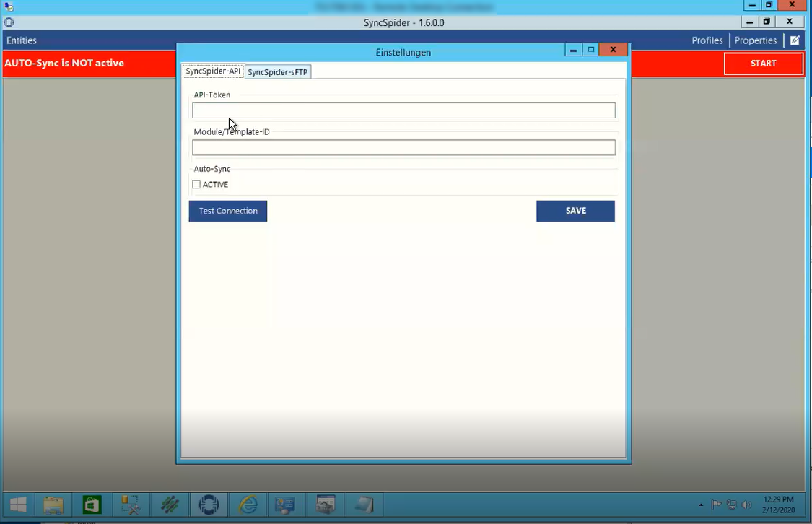Image resolution: width=812 pixels, height=524 pixels.
Task: Open the Entities menu
Action: coord(22,40)
